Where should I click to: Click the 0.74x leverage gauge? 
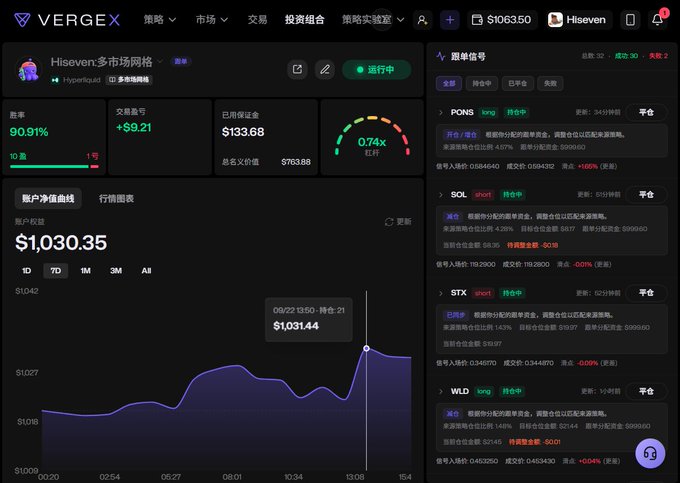pos(372,136)
